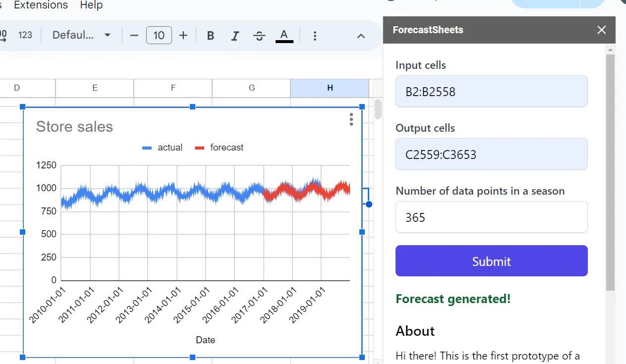Image resolution: width=626 pixels, height=364 pixels.
Task: Open the default font selector arrow
Action: tap(107, 35)
